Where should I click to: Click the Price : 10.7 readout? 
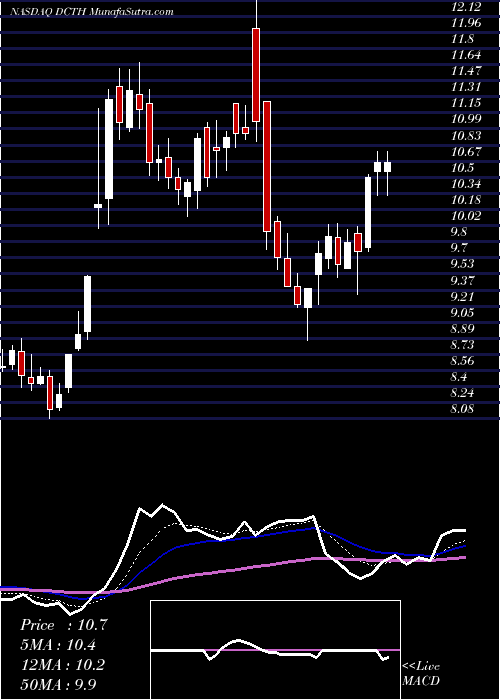pos(63,625)
